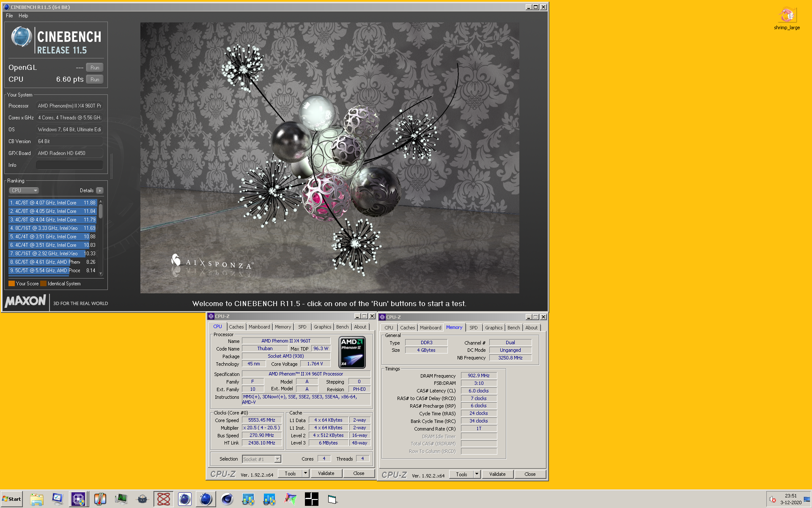Open Tools dropdown arrow in left CPU-Z
The width and height of the screenshot is (812, 508).
pyautogui.click(x=305, y=473)
